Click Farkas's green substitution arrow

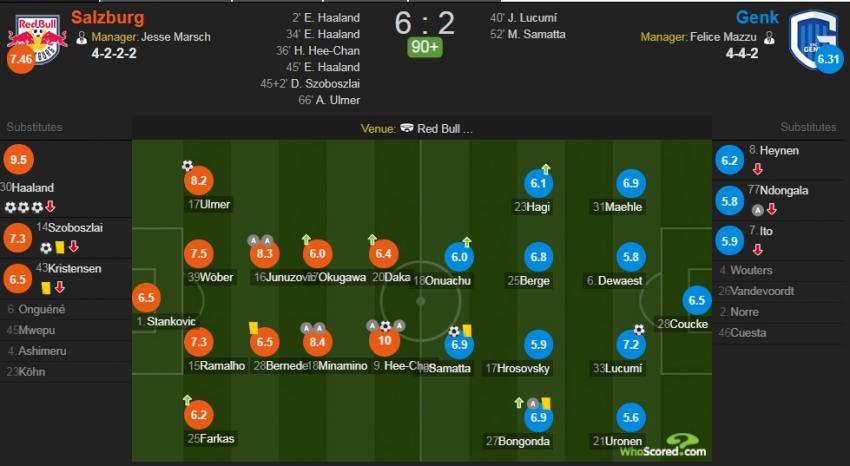(188, 400)
